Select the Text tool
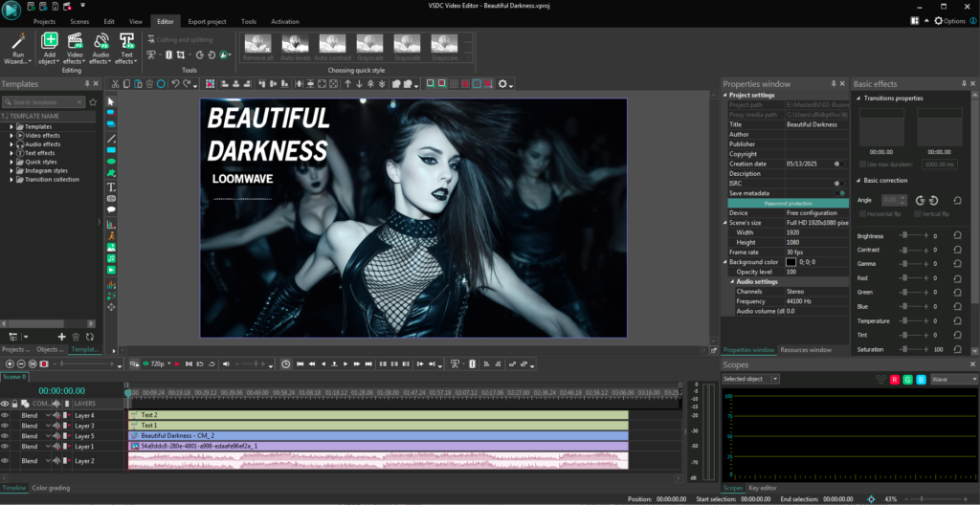The width and height of the screenshot is (980, 505). (111, 187)
